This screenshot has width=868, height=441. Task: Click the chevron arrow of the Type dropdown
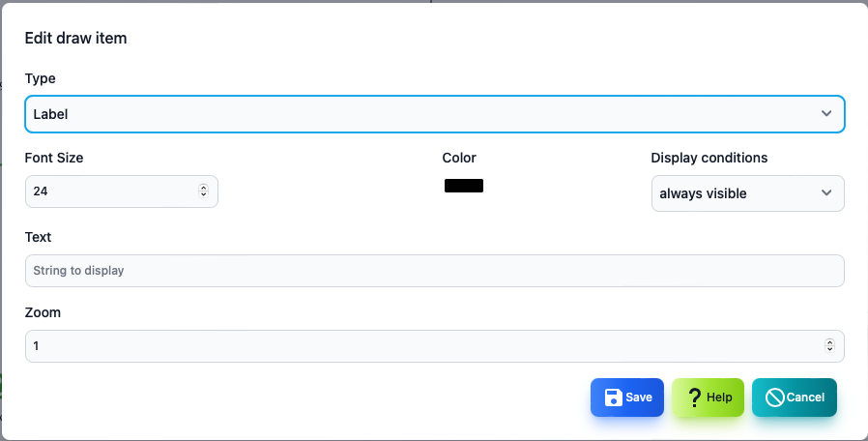[x=826, y=113]
